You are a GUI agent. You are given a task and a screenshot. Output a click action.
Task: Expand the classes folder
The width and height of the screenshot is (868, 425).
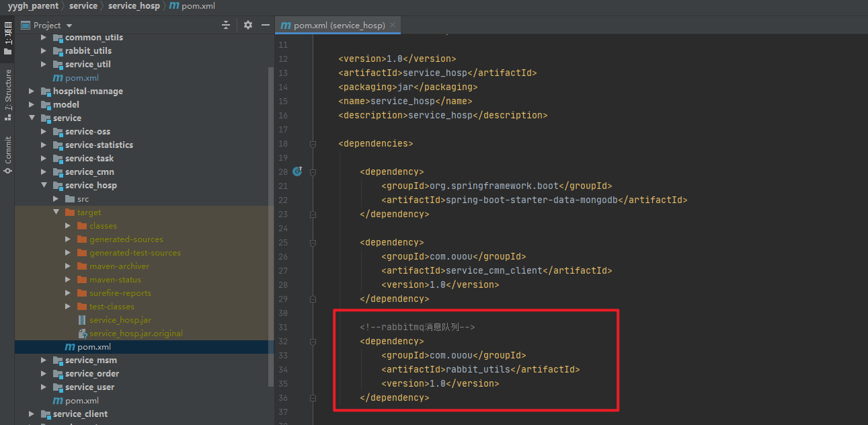click(69, 226)
